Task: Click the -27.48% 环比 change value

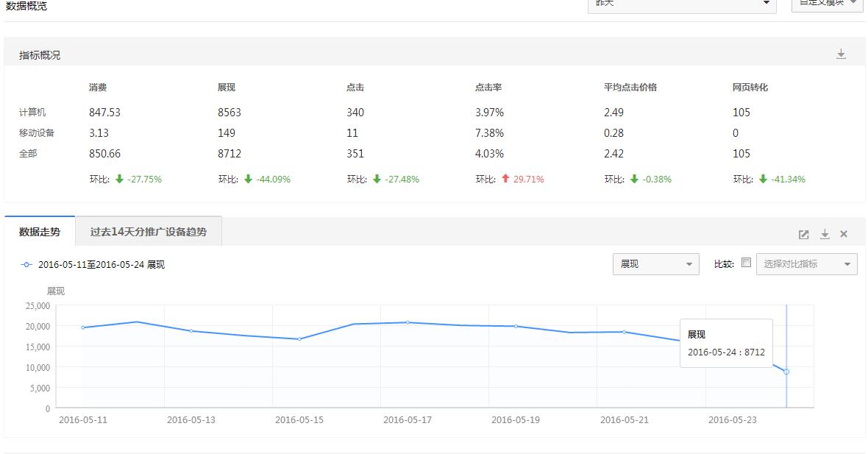Action: (x=402, y=180)
